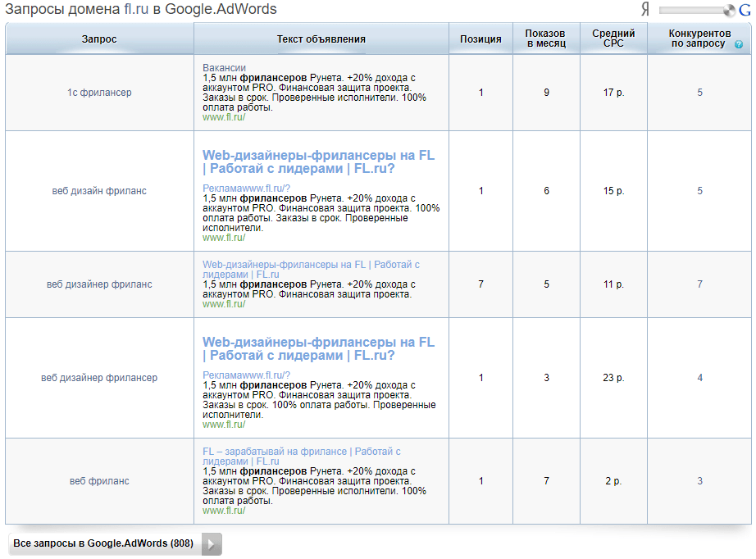
Task: Select CPC value '11 р.'
Action: (x=613, y=284)
